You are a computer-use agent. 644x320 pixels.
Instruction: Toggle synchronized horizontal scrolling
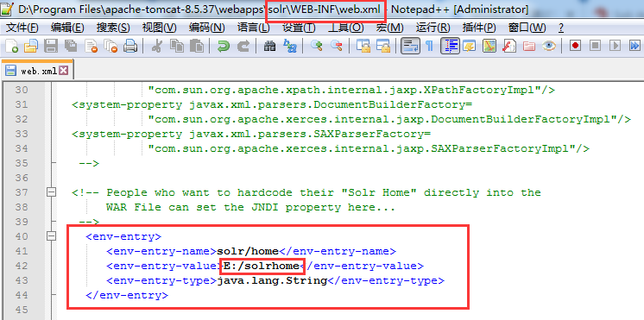point(383,46)
